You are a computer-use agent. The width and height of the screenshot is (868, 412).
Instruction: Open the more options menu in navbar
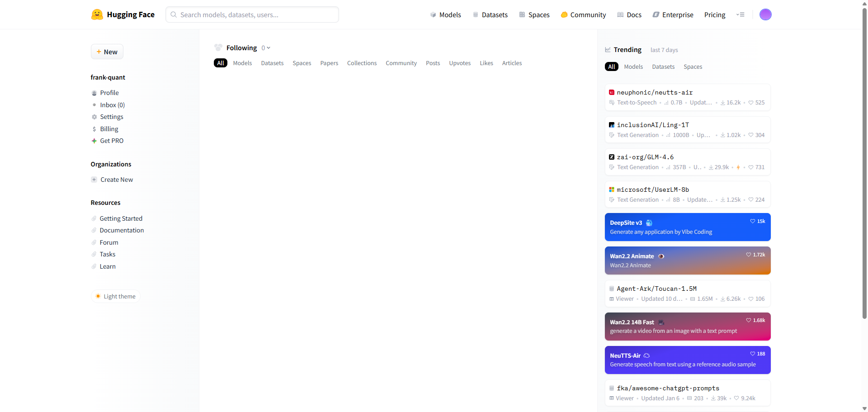pyautogui.click(x=740, y=14)
